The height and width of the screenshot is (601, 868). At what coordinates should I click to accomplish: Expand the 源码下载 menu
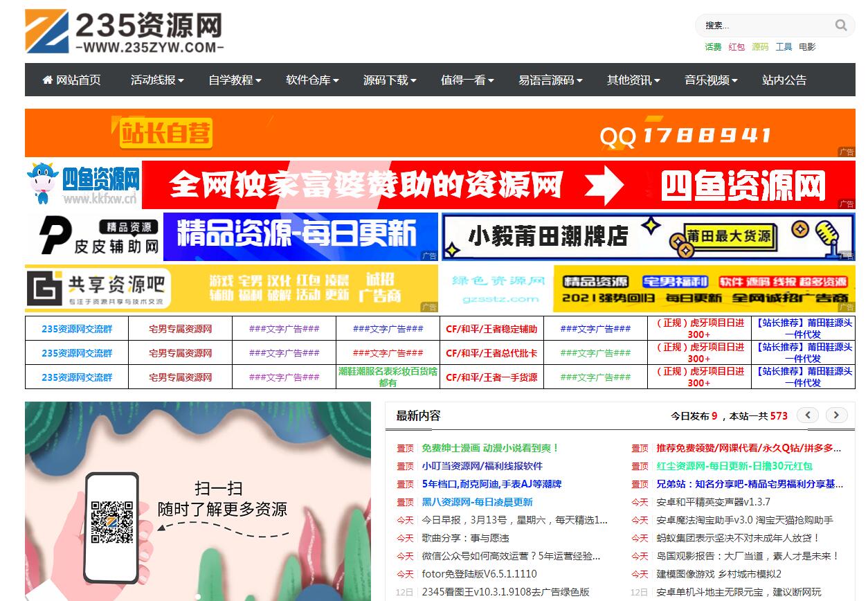(390, 80)
